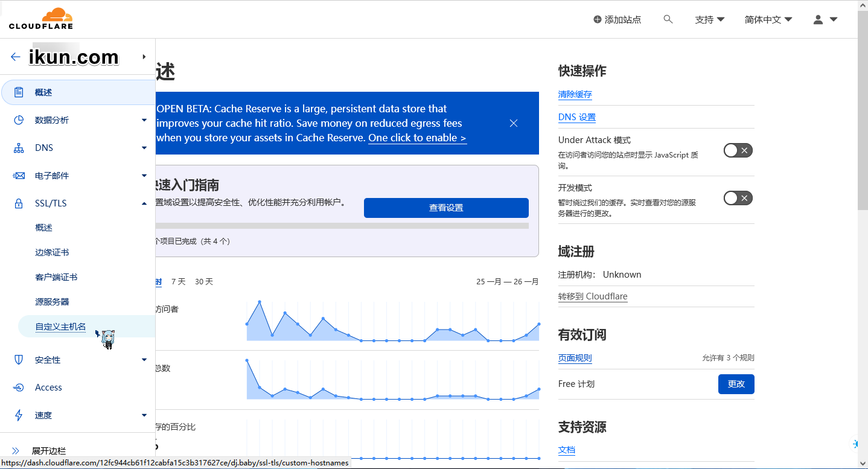Click the Access icon in sidebar
This screenshot has height=469, width=868.
19,388
